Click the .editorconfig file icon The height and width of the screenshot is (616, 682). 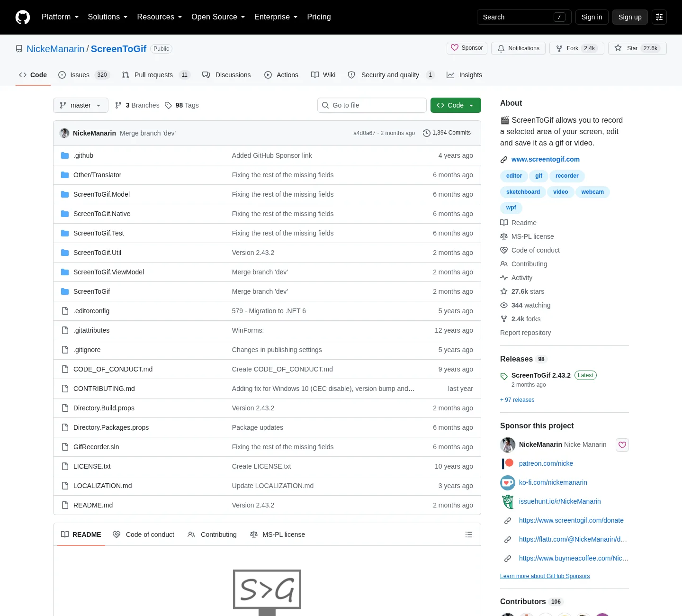tap(65, 311)
